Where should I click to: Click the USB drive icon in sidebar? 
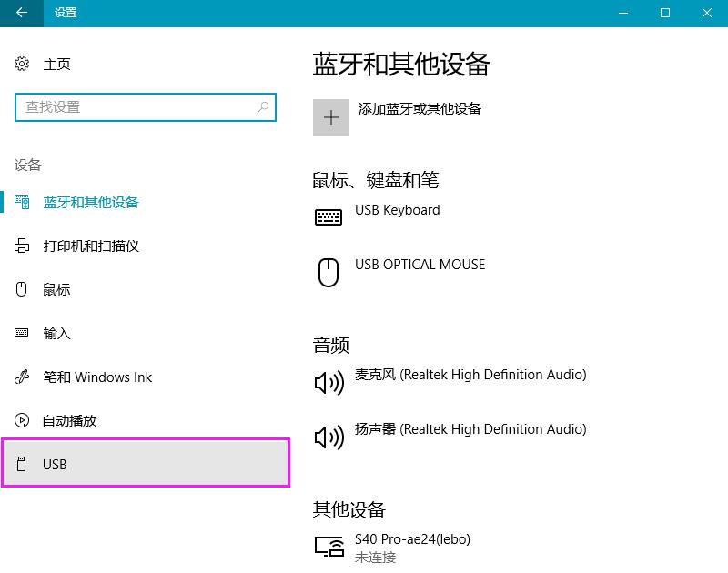pos(21,464)
